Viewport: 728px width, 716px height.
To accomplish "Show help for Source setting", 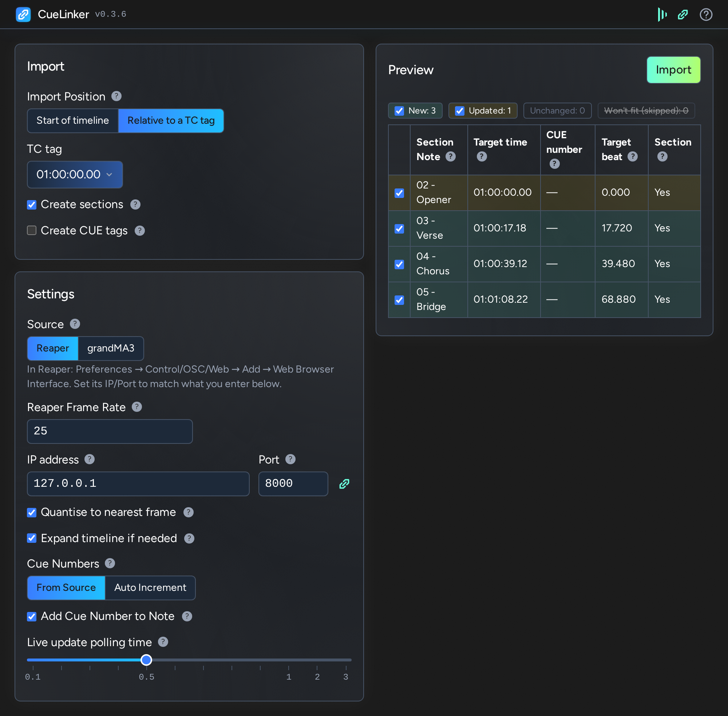I will [x=75, y=324].
